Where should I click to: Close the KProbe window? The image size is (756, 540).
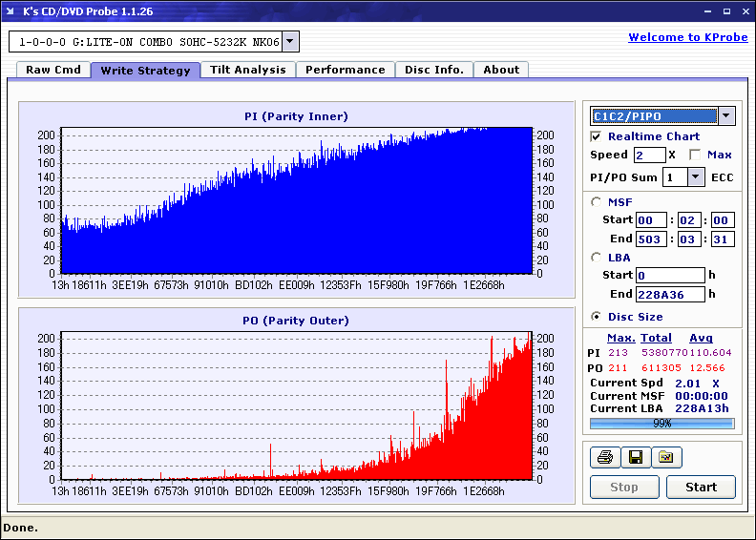coord(745,11)
